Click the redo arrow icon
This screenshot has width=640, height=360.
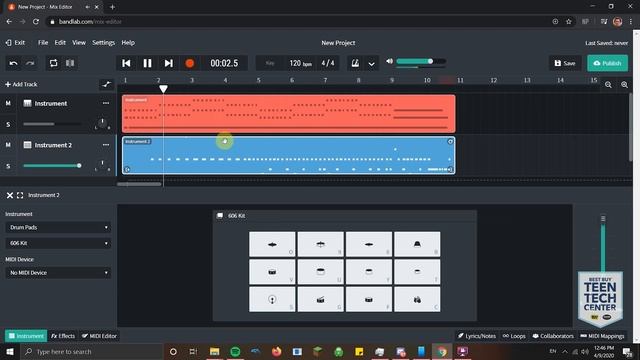coord(30,63)
